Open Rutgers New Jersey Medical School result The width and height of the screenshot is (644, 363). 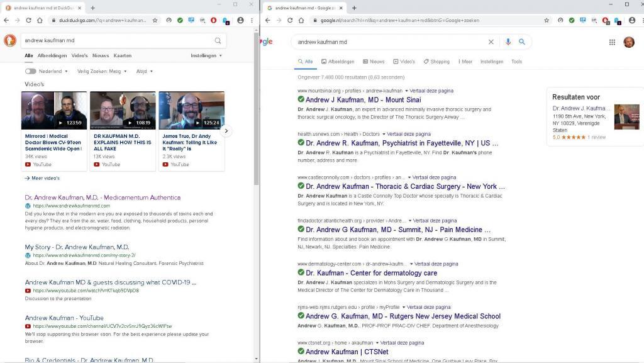[403, 316]
